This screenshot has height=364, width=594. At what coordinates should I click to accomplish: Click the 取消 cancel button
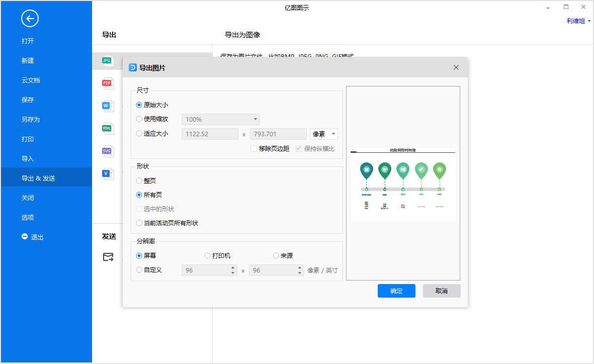tap(442, 291)
